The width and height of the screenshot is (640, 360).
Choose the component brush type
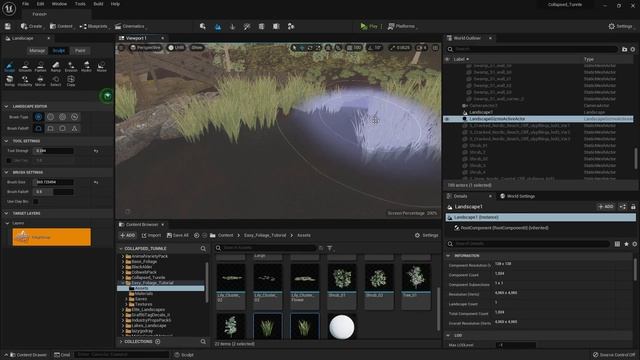coord(75,117)
